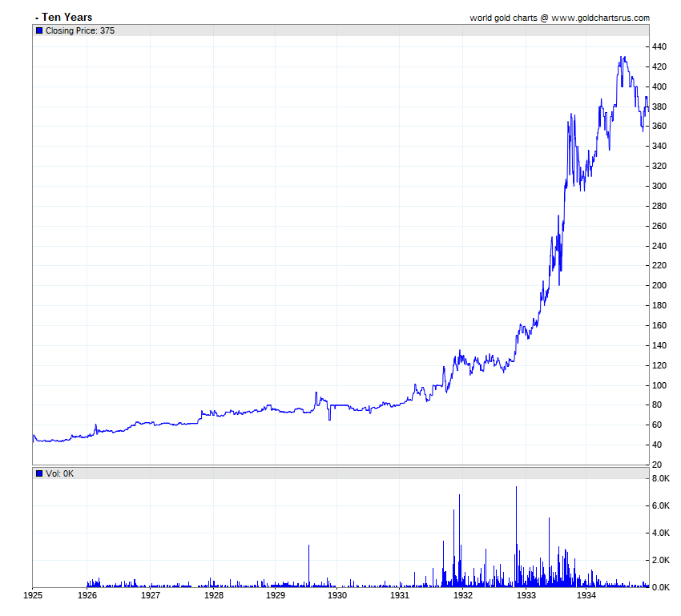Viewport: 681px width, 616px height.
Task: Click the 1932 year label
Action: pyautogui.click(x=462, y=596)
